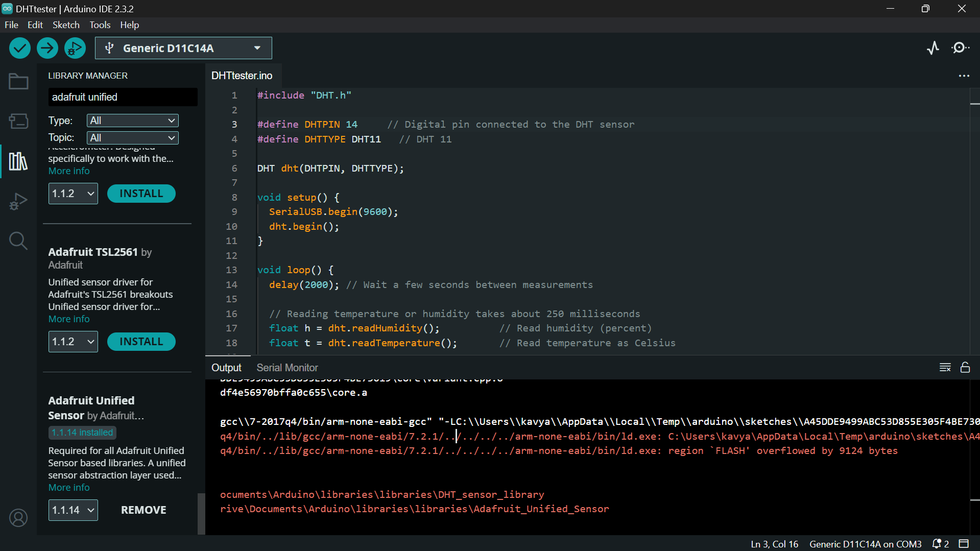
Task: Open the Search sidebar icon
Action: pos(18,241)
